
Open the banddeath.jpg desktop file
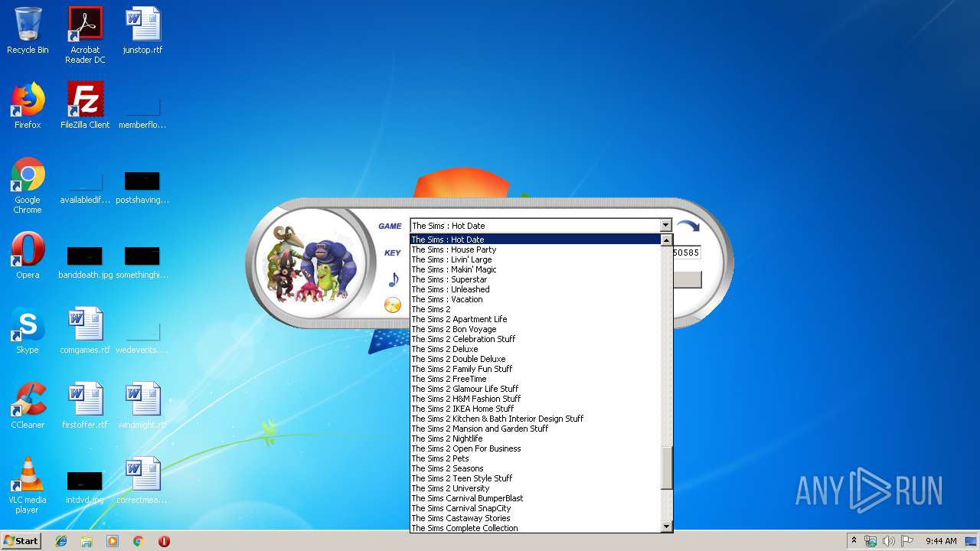pyautogui.click(x=85, y=261)
